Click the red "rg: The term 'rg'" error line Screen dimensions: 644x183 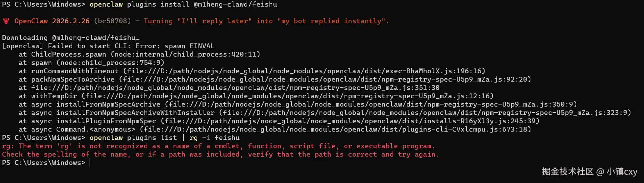(x=218, y=146)
